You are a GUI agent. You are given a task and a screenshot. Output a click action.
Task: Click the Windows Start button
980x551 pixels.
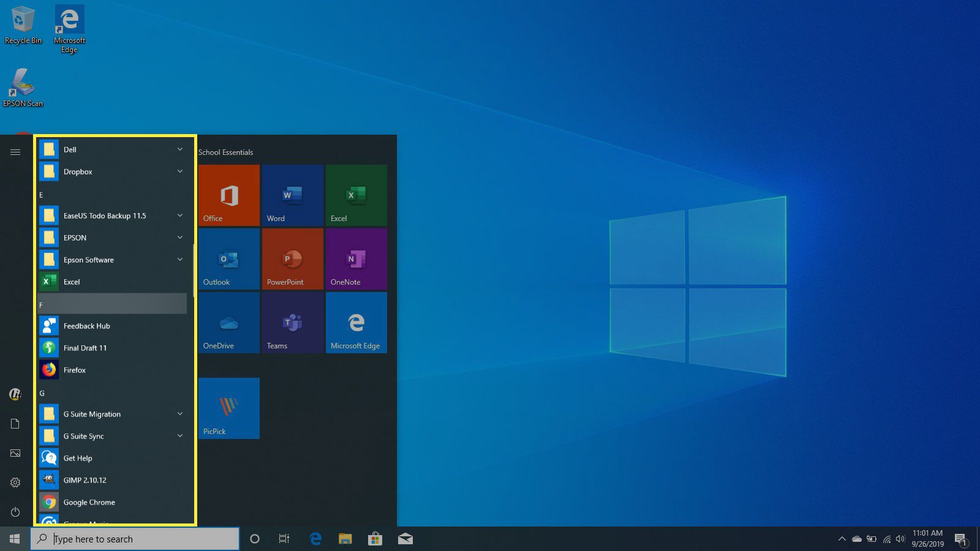pyautogui.click(x=15, y=539)
